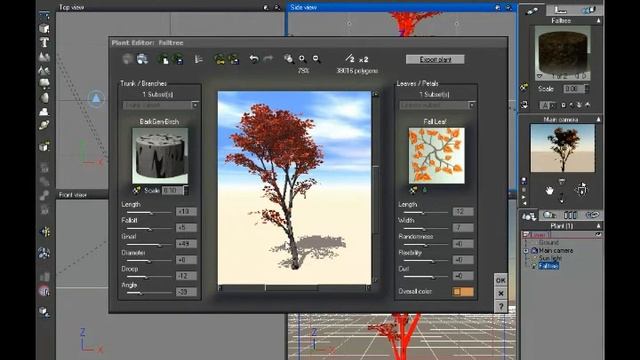Click the move camera icon in camera panel
Screen dimensions: 640x360
click(581, 189)
